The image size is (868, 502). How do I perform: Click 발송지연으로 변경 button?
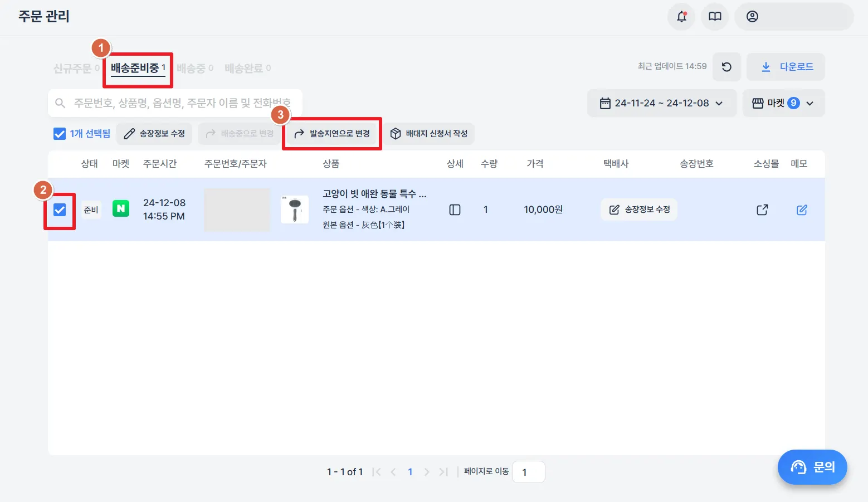pyautogui.click(x=332, y=133)
